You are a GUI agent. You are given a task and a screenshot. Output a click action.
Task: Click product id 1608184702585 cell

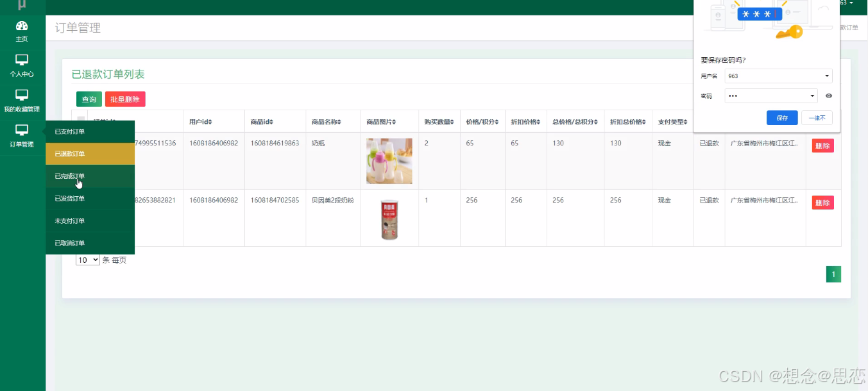point(275,201)
